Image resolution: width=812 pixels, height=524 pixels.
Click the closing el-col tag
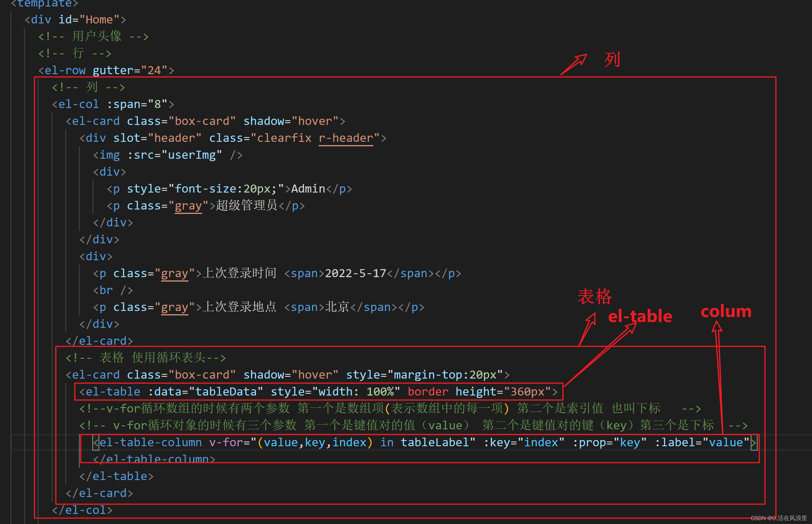tap(82, 510)
